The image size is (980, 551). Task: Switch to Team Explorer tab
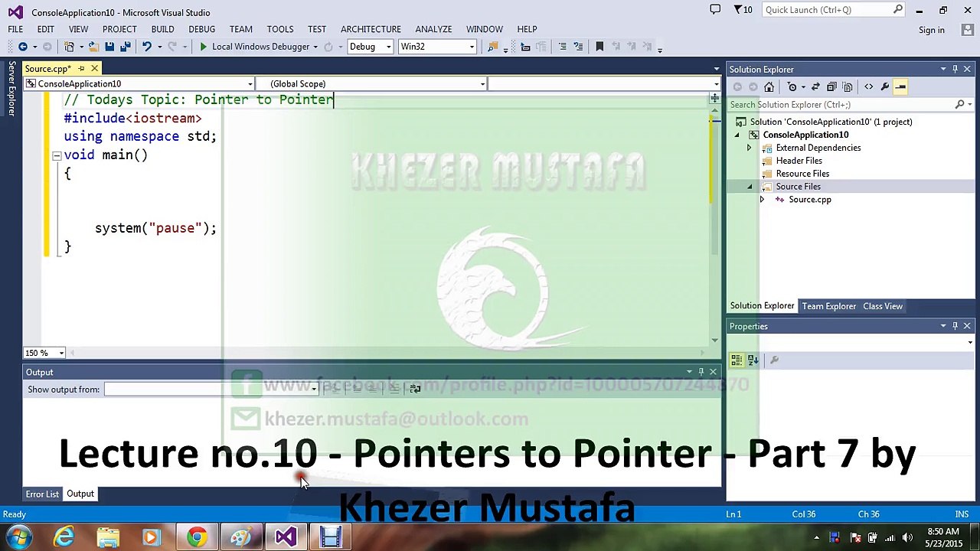tap(828, 306)
